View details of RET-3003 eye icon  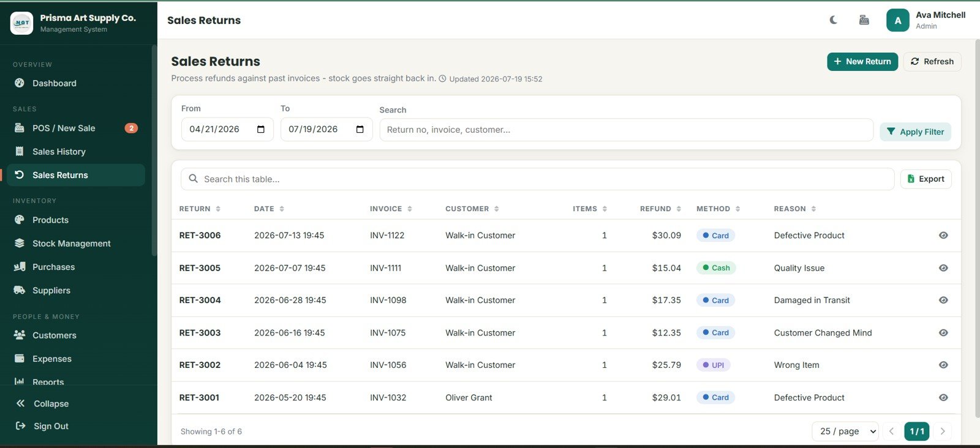(943, 333)
